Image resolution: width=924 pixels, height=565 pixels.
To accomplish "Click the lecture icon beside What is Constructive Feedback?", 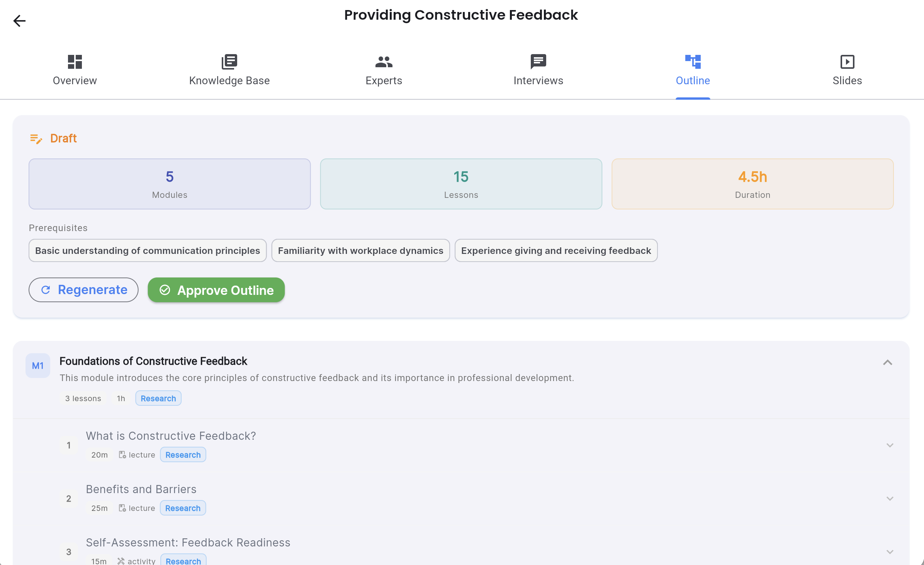I will pos(122,454).
